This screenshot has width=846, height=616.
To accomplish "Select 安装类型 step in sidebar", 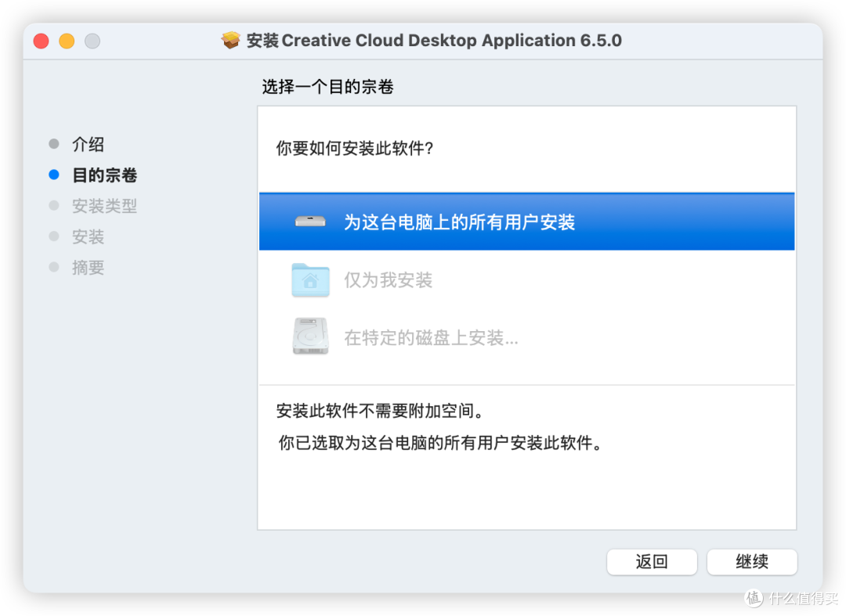I will (x=105, y=205).
